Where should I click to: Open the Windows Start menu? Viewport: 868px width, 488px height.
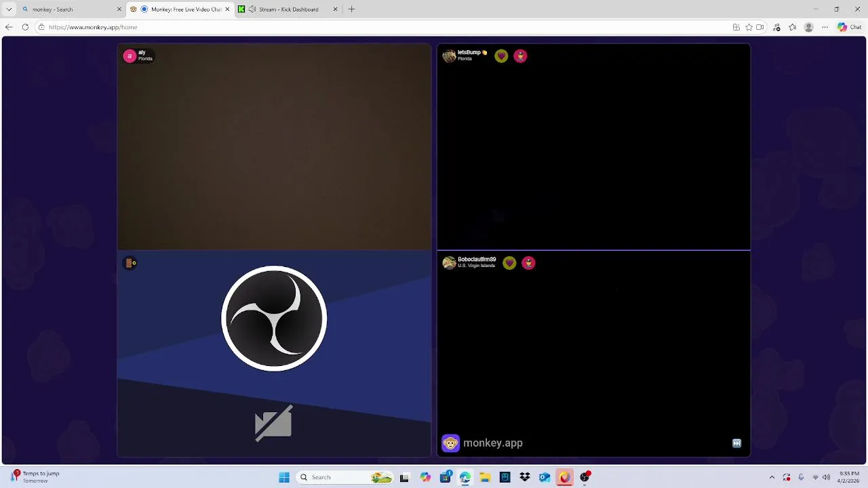[x=284, y=477]
